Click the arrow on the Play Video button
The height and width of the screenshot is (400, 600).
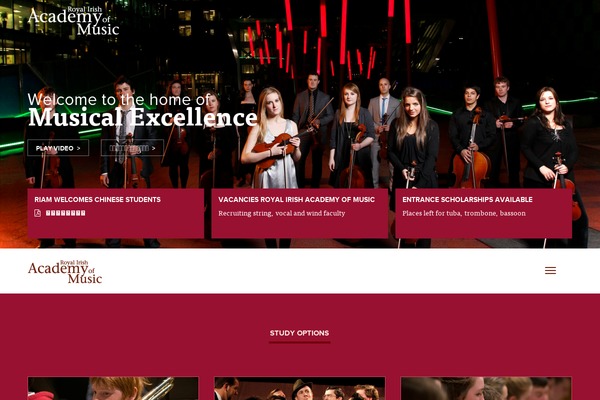coord(79,148)
